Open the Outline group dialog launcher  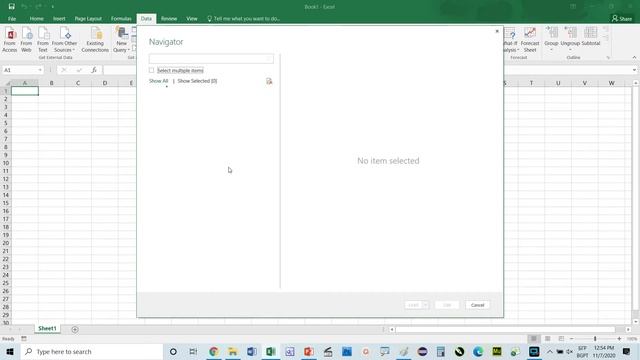[608, 58]
